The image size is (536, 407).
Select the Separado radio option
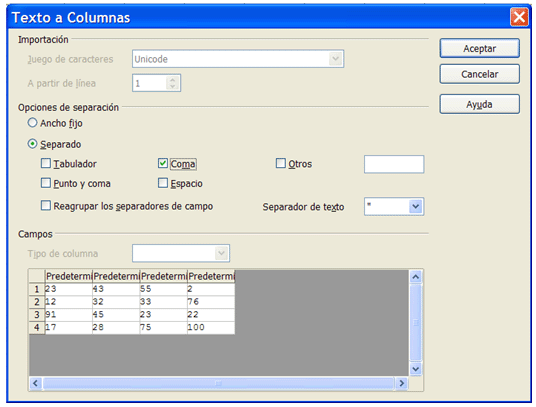click(32, 144)
